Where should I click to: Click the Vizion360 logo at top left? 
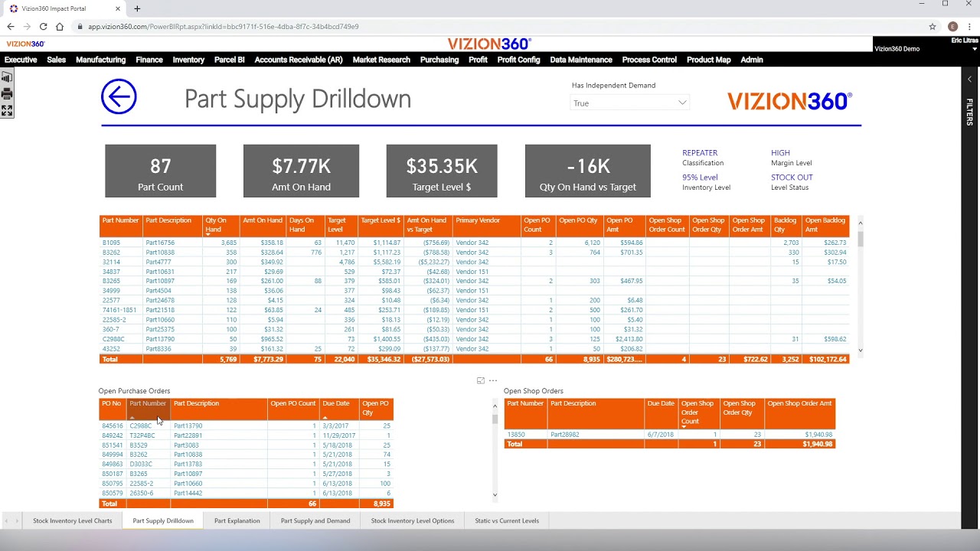(x=26, y=44)
